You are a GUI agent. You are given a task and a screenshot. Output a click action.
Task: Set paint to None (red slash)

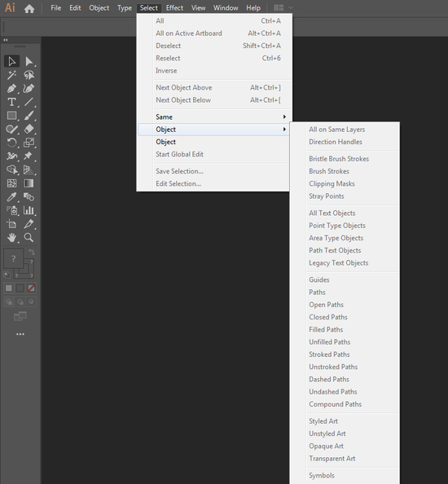click(x=31, y=288)
